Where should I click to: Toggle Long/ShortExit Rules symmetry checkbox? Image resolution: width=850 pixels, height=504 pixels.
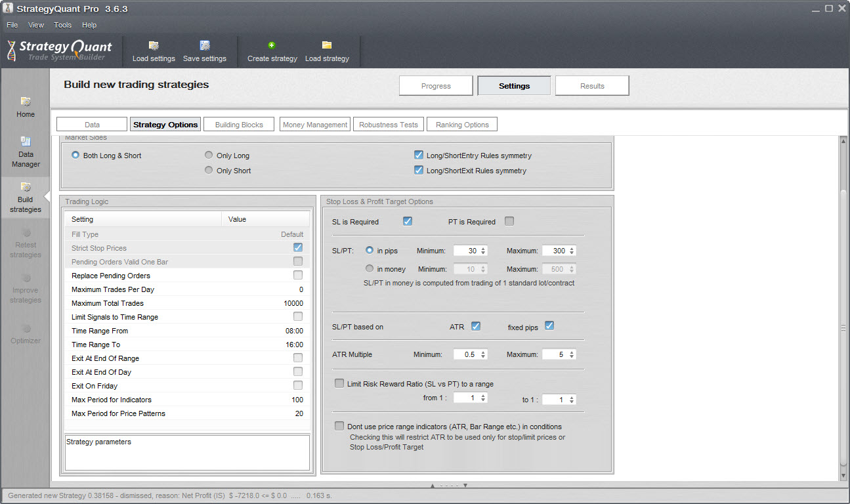click(419, 170)
